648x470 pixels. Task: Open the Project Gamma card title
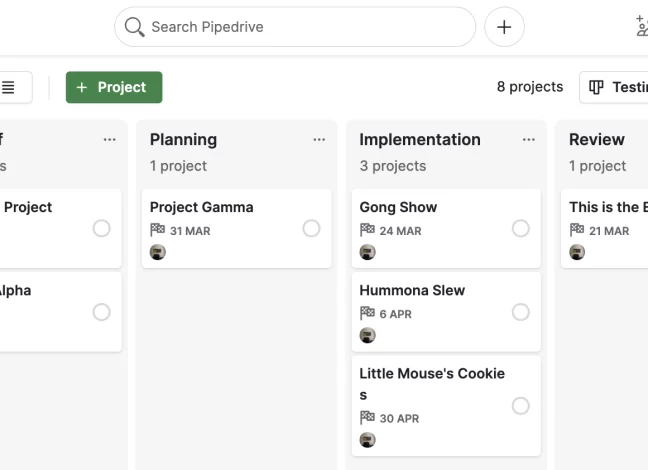click(202, 207)
